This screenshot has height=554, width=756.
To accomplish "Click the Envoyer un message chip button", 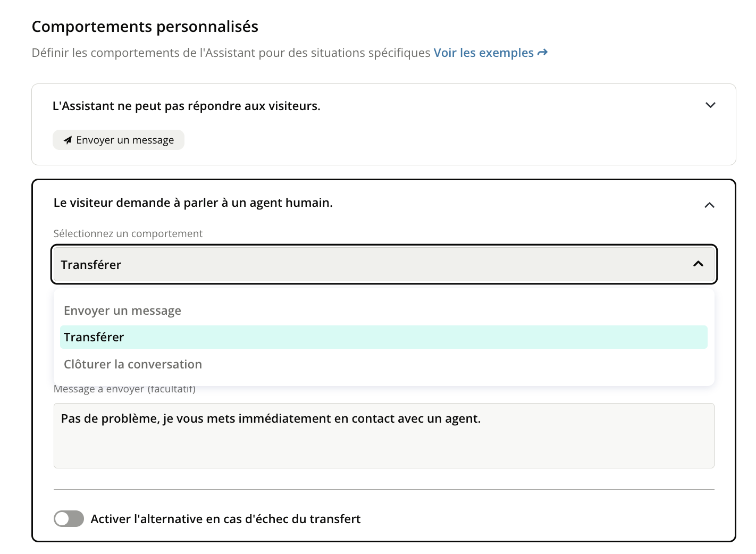I will [x=119, y=140].
